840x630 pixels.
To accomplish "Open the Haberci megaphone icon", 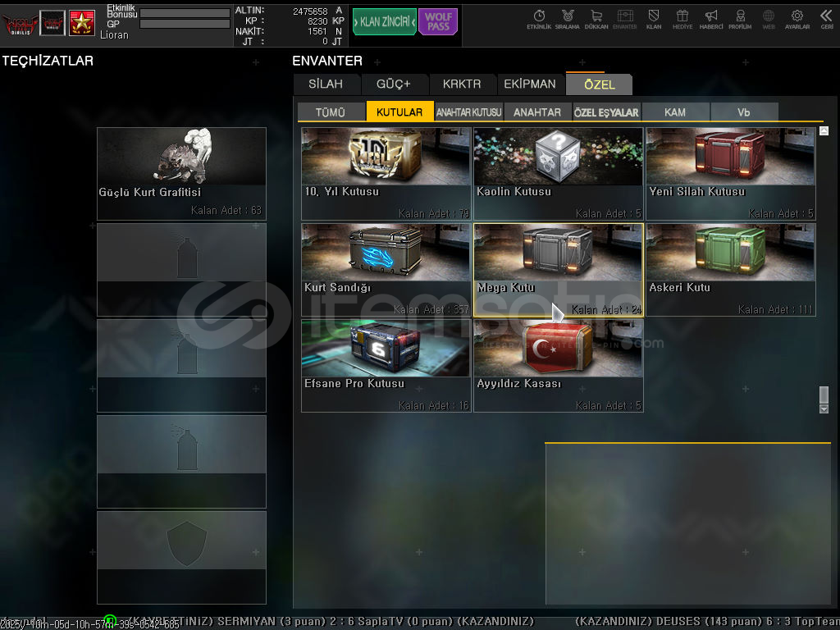I will (x=711, y=19).
